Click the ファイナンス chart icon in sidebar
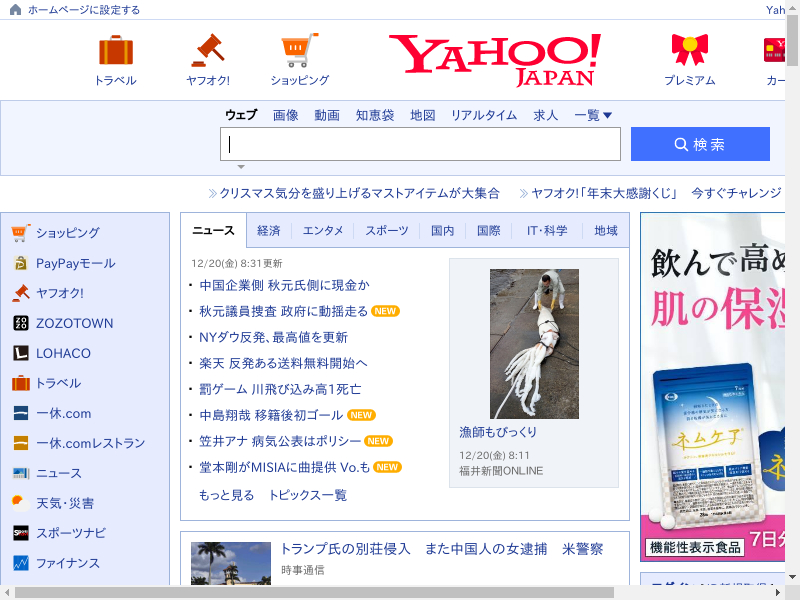This screenshot has width=800, height=600. click(x=20, y=563)
